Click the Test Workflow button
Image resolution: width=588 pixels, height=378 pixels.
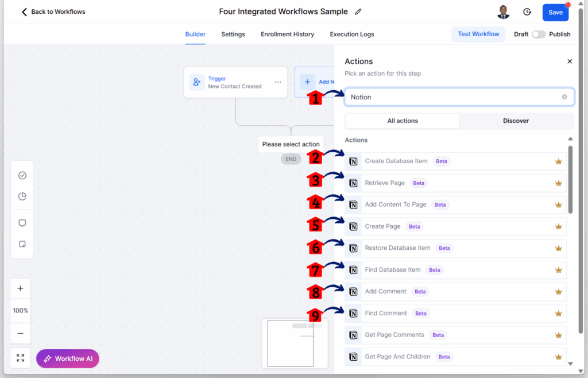pos(478,34)
